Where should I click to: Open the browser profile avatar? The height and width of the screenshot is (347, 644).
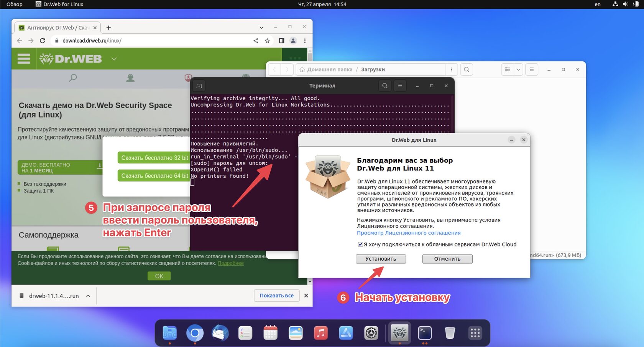coord(293,41)
